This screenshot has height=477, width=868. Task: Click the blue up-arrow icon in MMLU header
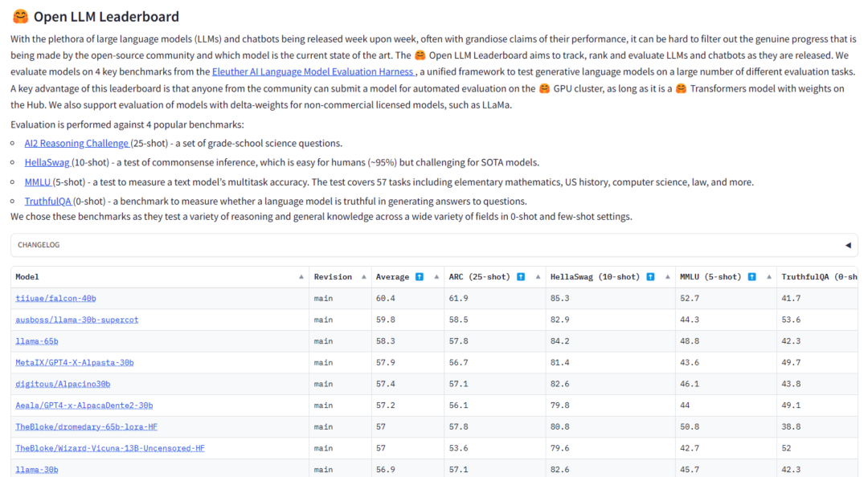pos(751,277)
